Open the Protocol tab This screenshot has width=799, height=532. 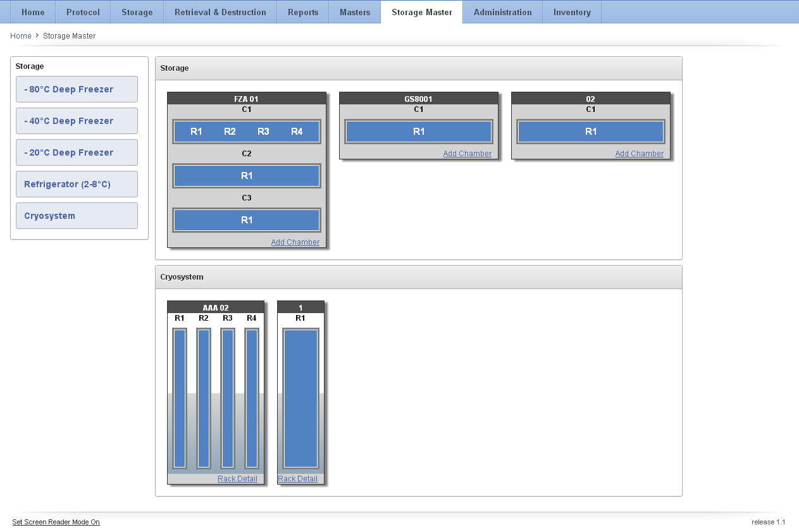coord(83,12)
